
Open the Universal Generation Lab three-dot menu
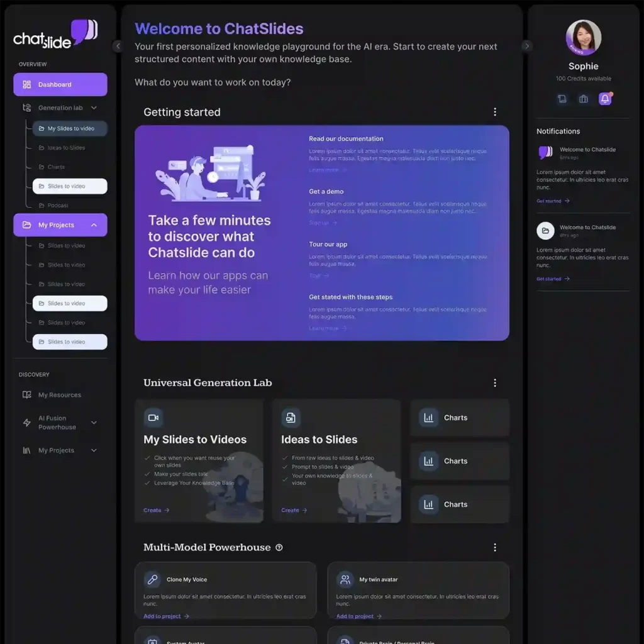pyautogui.click(x=495, y=383)
